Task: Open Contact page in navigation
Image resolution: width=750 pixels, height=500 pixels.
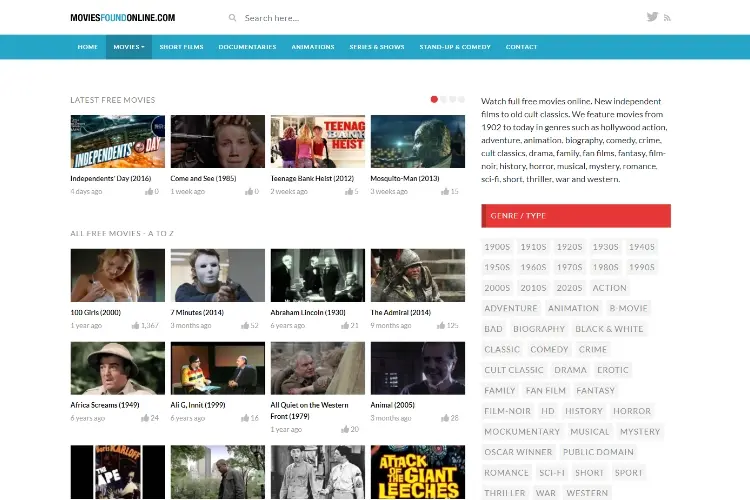Action: [x=521, y=47]
